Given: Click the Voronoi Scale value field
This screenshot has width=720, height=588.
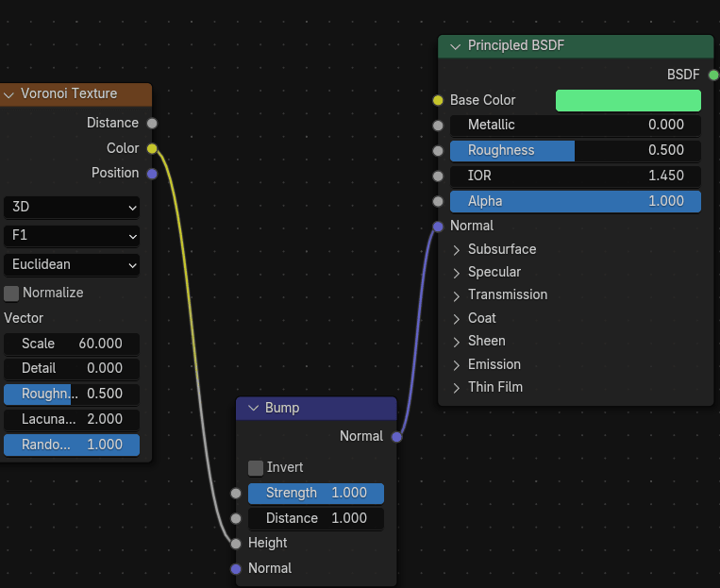Looking at the screenshot, I should pos(72,344).
